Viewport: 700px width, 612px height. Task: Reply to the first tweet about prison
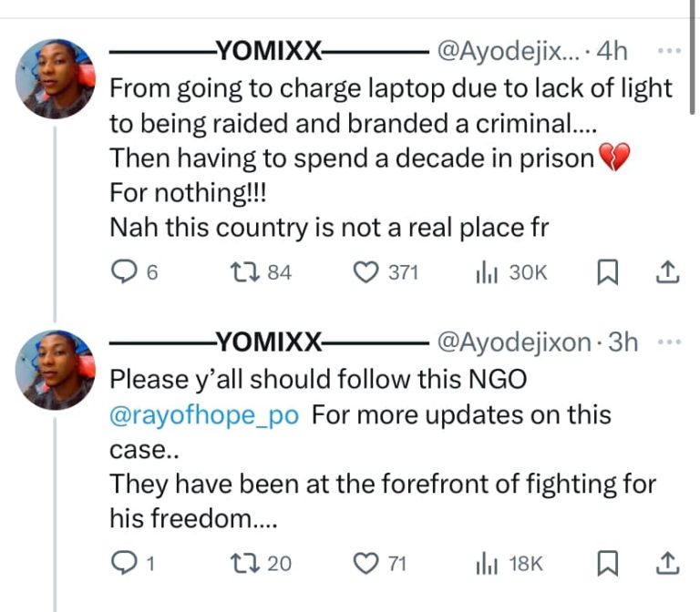[x=122, y=271]
